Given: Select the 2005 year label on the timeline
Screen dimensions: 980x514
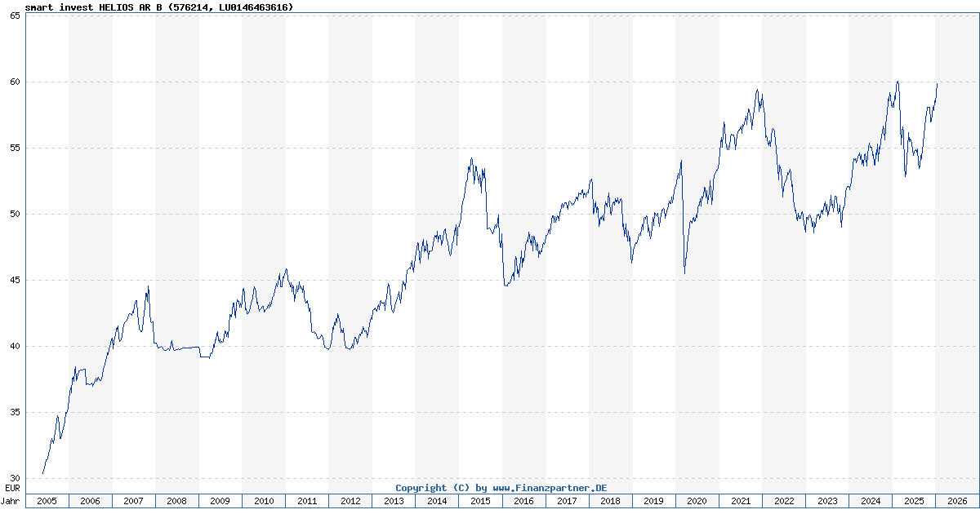Looking at the screenshot, I should (x=47, y=501).
